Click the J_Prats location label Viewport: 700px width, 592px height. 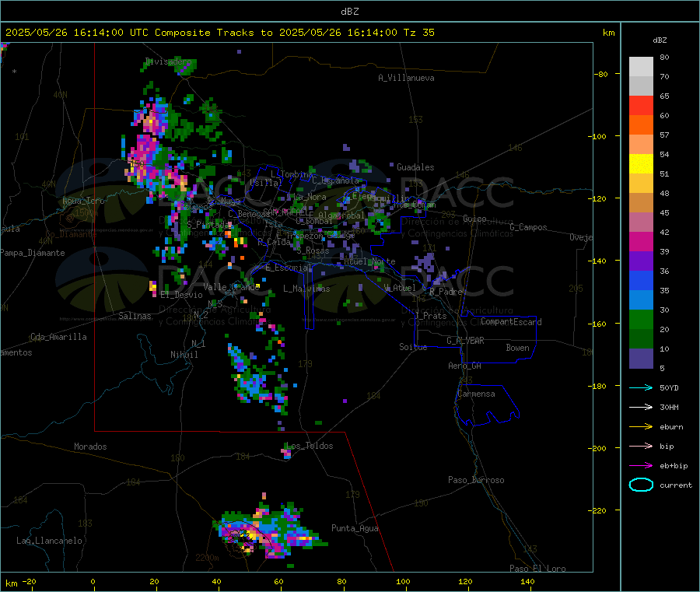coord(430,316)
